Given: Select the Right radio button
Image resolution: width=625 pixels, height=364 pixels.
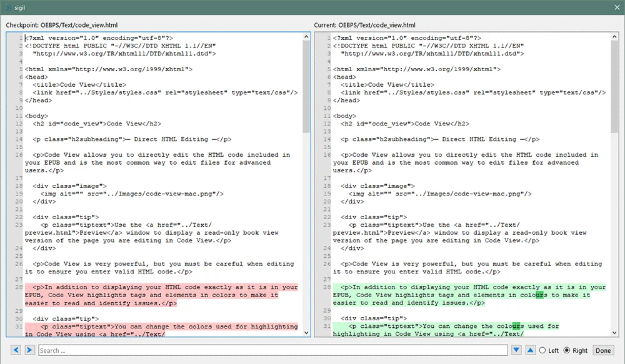Looking at the screenshot, I should click(x=567, y=350).
